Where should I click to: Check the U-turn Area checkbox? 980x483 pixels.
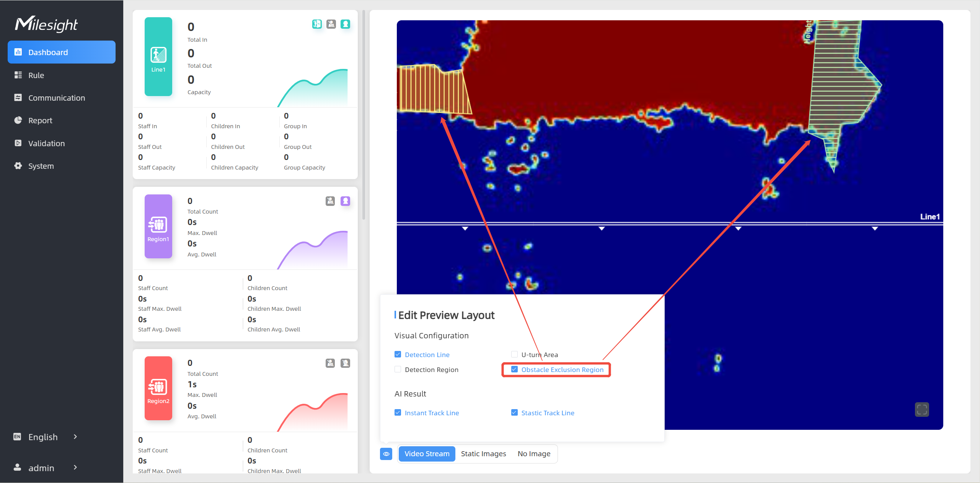(514, 354)
